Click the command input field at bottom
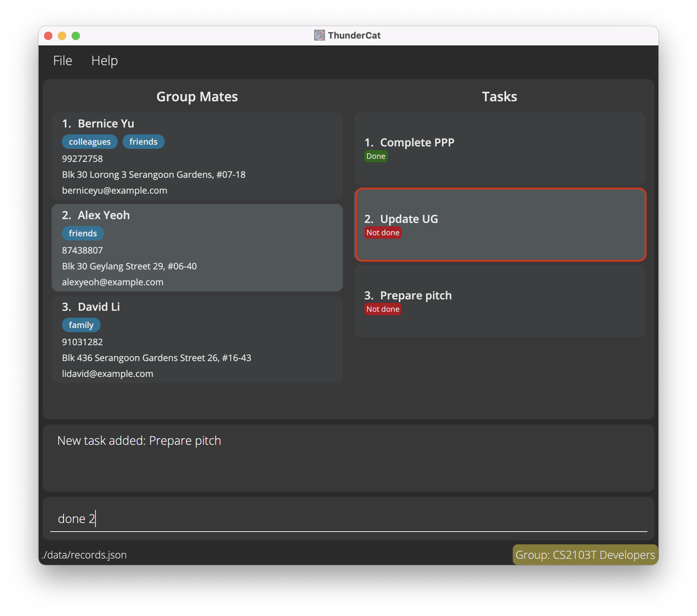The height and width of the screenshot is (616, 697). click(347, 518)
